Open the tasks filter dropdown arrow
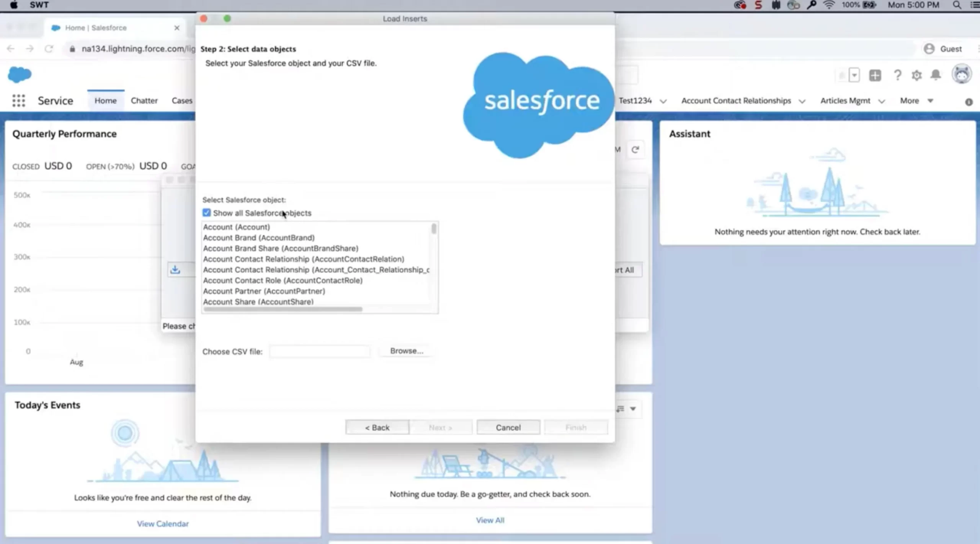The height and width of the screenshot is (544, 980). click(633, 409)
